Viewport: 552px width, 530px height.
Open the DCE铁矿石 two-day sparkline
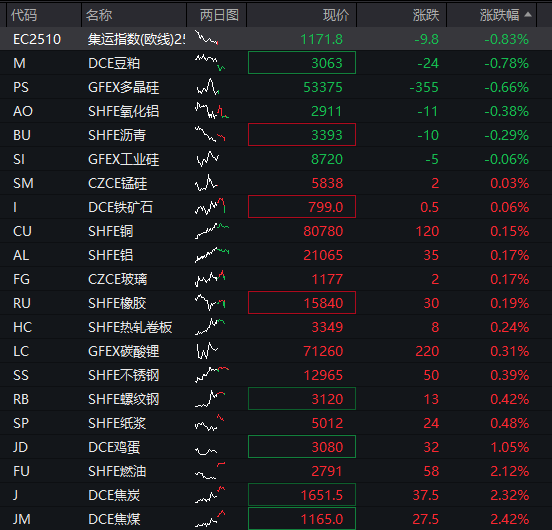tap(210, 207)
